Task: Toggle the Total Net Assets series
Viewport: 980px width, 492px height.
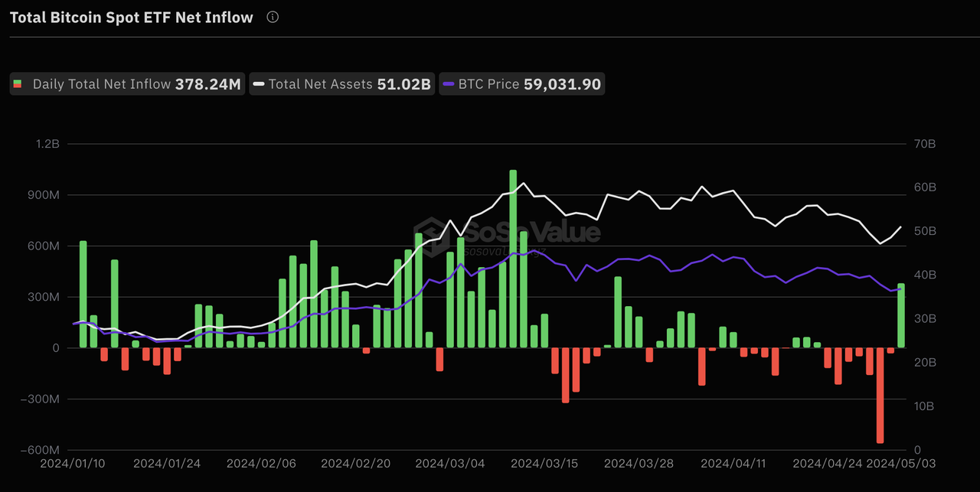Action: (x=341, y=83)
